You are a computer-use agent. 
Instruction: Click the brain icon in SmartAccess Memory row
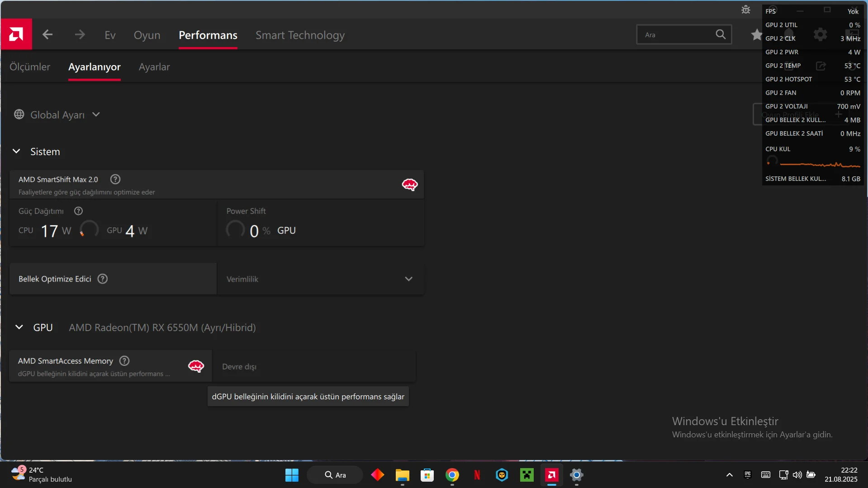click(196, 366)
